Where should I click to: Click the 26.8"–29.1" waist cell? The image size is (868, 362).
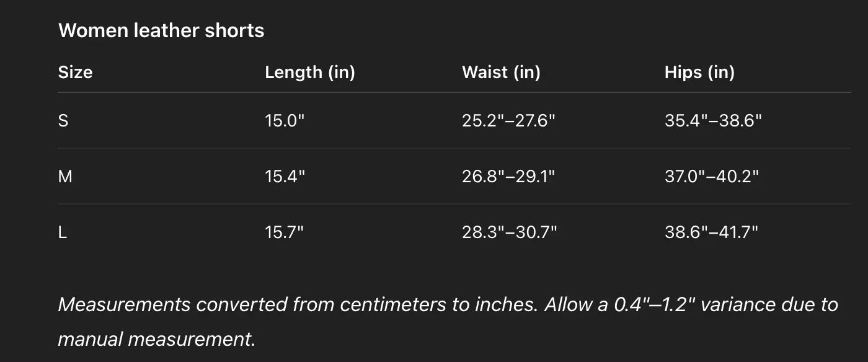coord(508,177)
